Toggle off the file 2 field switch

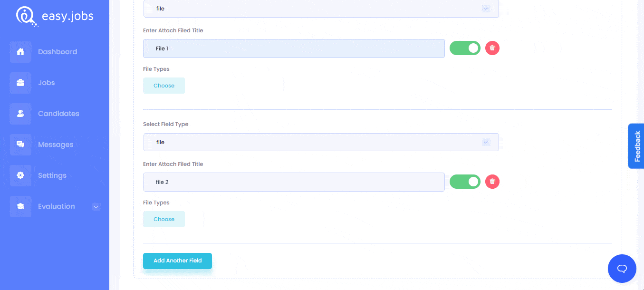[465, 182]
